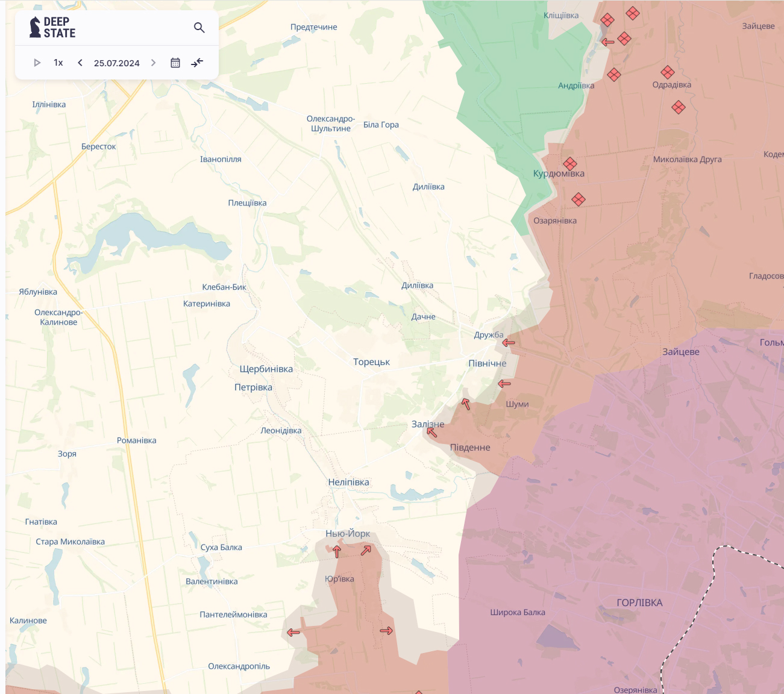Image resolution: width=784 pixels, height=694 pixels.
Task: Click the 25.07.2024 date field
Action: 117,63
